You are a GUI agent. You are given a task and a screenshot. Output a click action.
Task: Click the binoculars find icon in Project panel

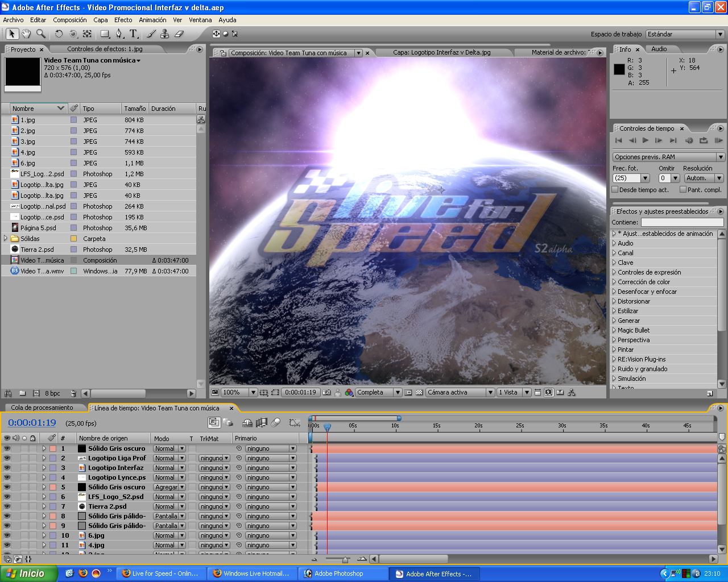[x=8, y=393]
